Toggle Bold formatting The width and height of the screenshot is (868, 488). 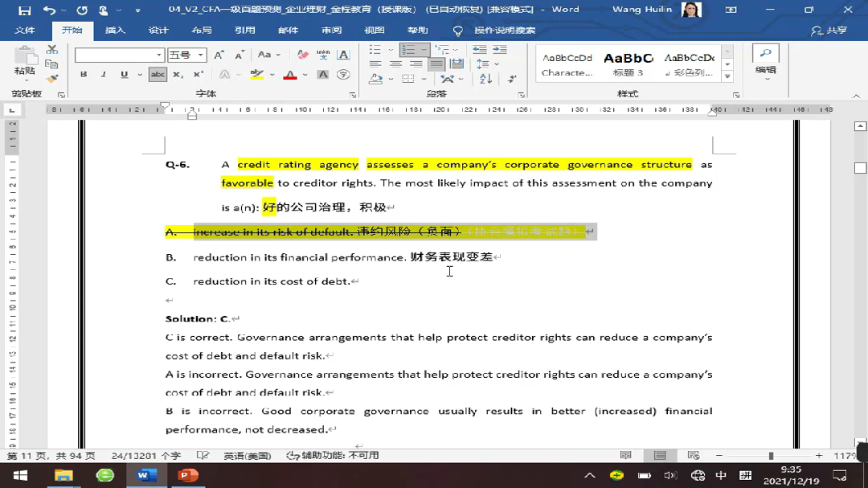point(84,75)
